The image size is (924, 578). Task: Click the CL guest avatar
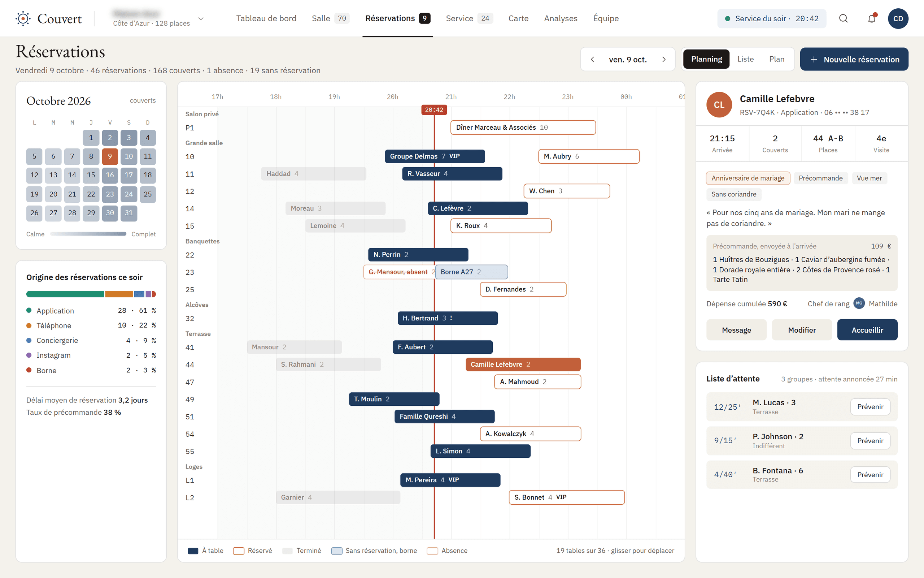pyautogui.click(x=719, y=104)
